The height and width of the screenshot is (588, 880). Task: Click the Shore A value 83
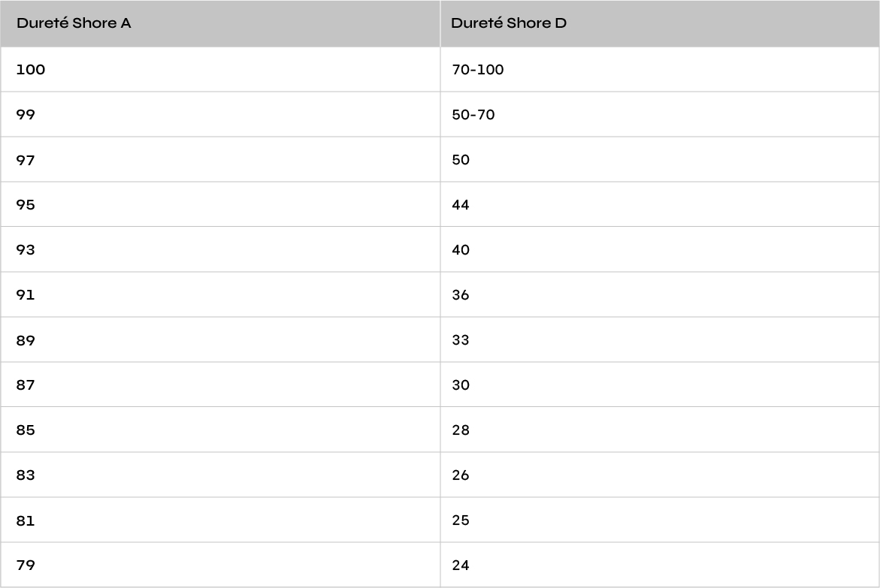click(x=26, y=475)
